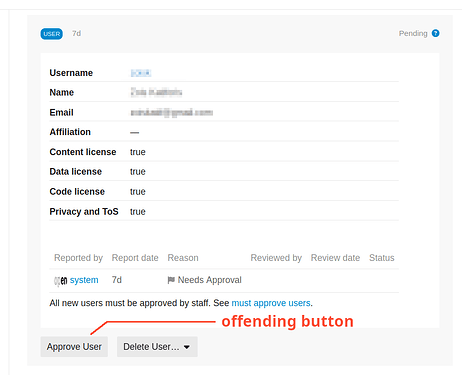
Task: Open the Delete User dropdown
Action: pos(157,347)
